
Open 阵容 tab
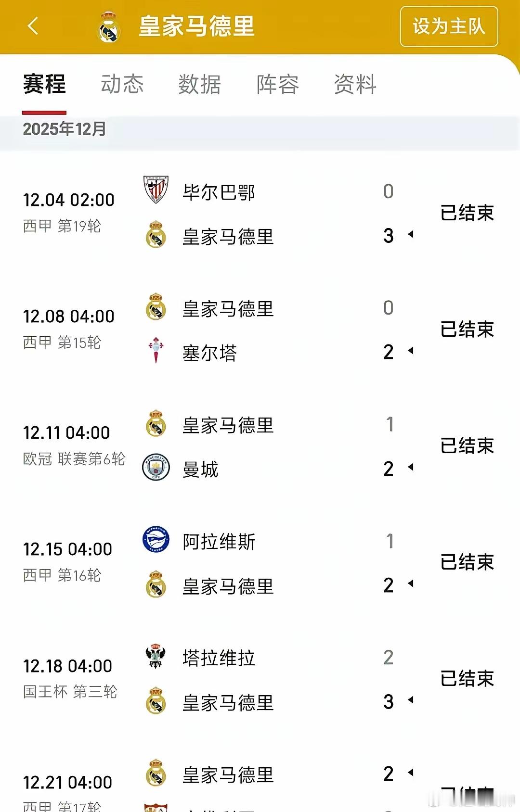(x=278, y=84)
